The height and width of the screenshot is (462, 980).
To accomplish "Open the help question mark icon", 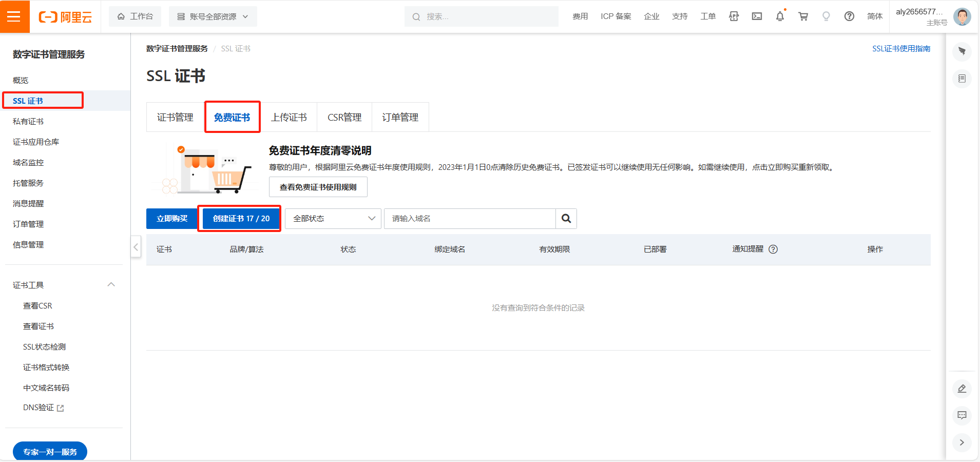I will [x=849, y=16].
